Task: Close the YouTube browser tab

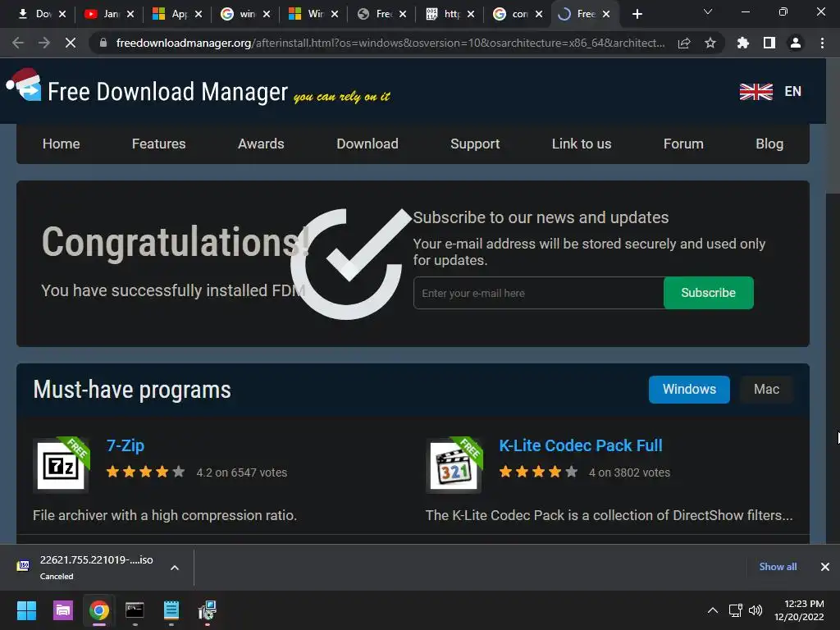Action: click(x=130, y=14)
